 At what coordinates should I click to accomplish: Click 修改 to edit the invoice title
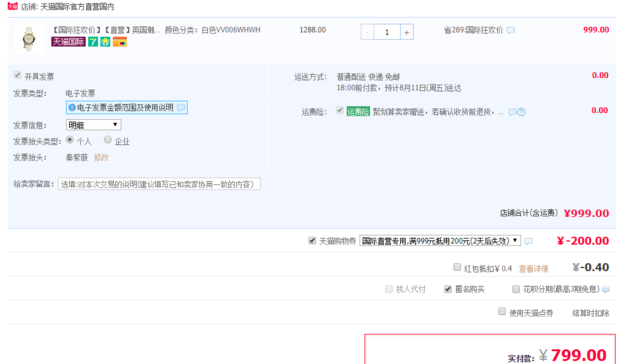(101, 157)
